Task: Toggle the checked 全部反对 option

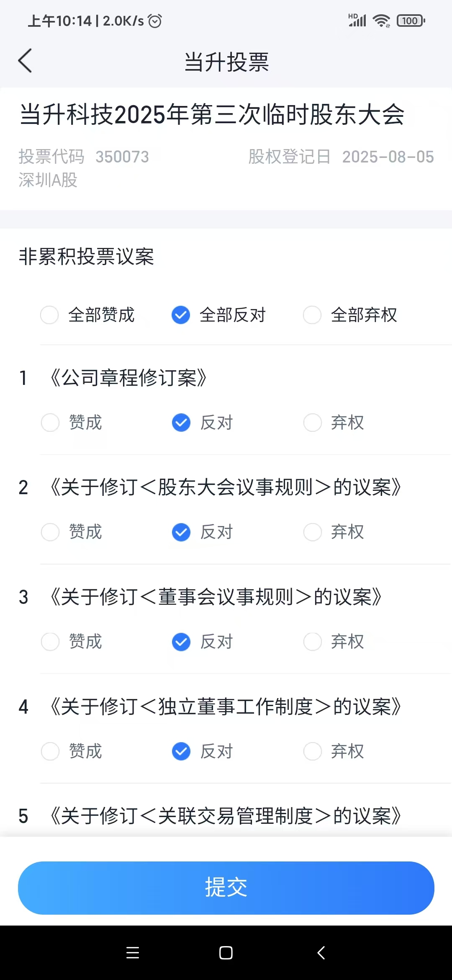Action: [219, 315]
